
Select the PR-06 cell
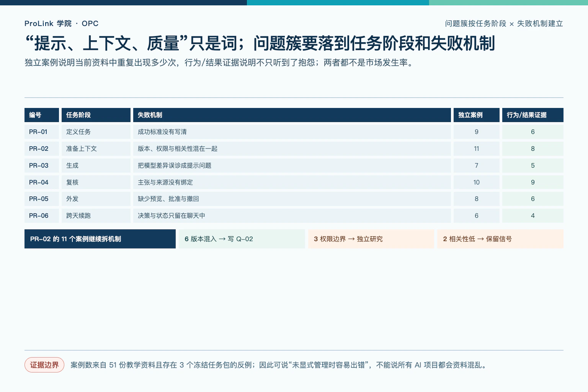(x=42, y=216)
